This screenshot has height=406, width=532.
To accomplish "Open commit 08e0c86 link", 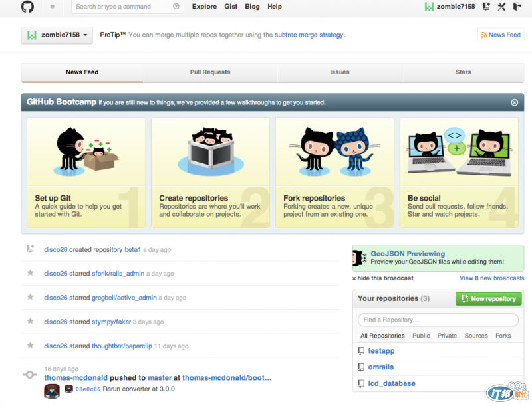I will pos(88,389).
